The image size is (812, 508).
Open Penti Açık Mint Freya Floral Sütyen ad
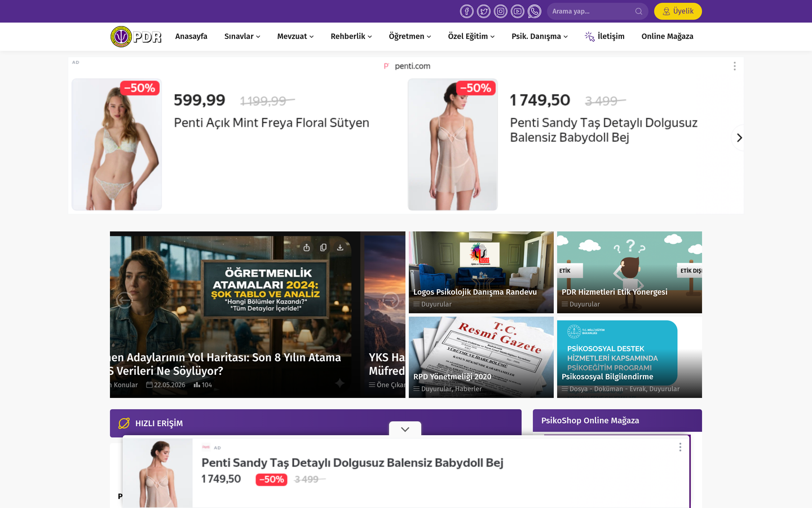tap(271, 122)
